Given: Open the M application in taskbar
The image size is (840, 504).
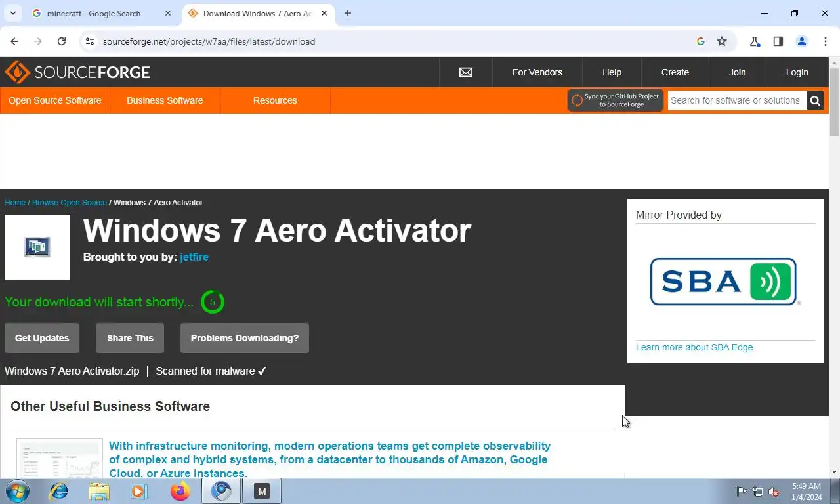Looking at the screenshot, I should point(261,491).
